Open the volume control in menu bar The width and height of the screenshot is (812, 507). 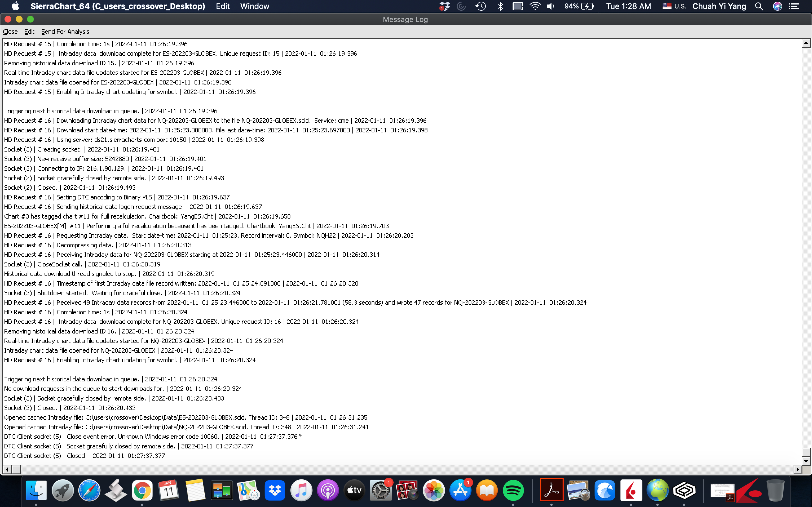click(x=551, y=6)
